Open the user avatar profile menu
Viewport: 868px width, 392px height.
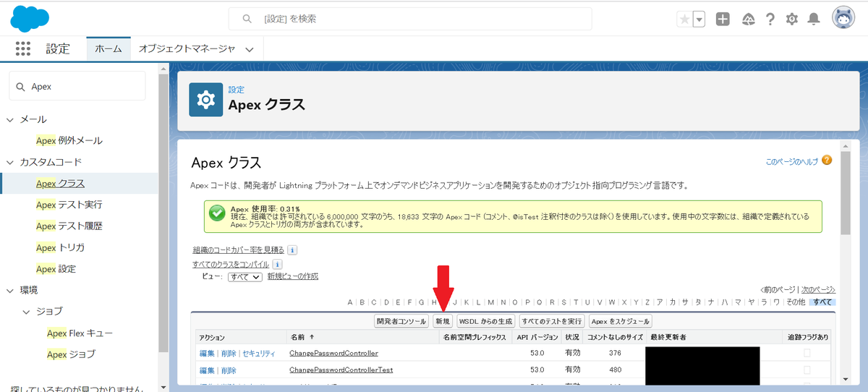coord(843,19)
